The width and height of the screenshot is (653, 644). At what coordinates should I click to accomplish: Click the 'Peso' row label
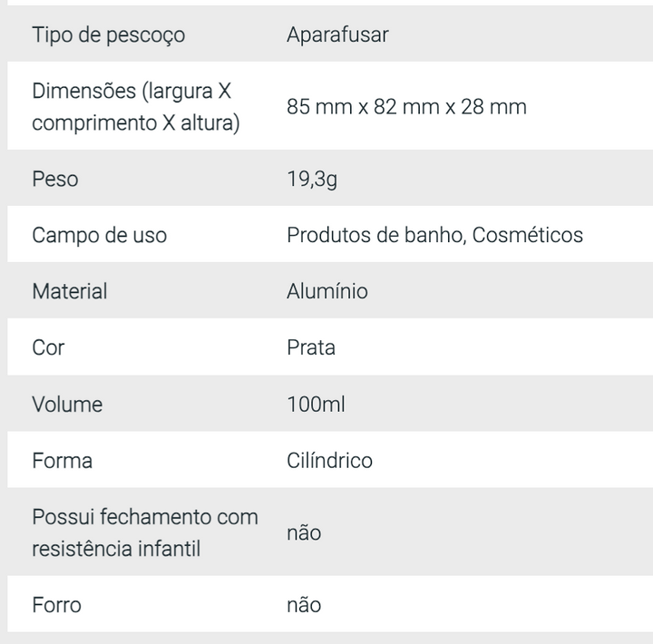click(55, 179)
